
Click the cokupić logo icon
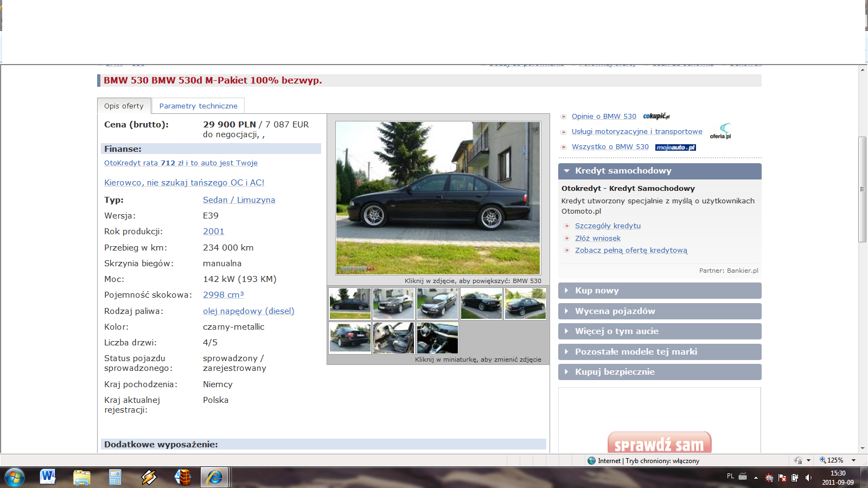[x=656, y=116]
